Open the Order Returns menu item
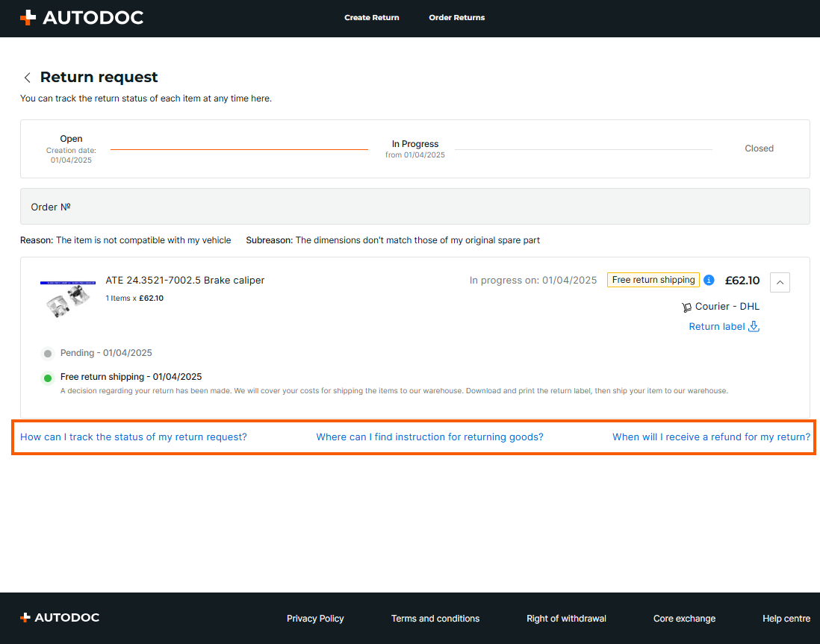This screenshot has height=644, width=820. pos(456,18)
